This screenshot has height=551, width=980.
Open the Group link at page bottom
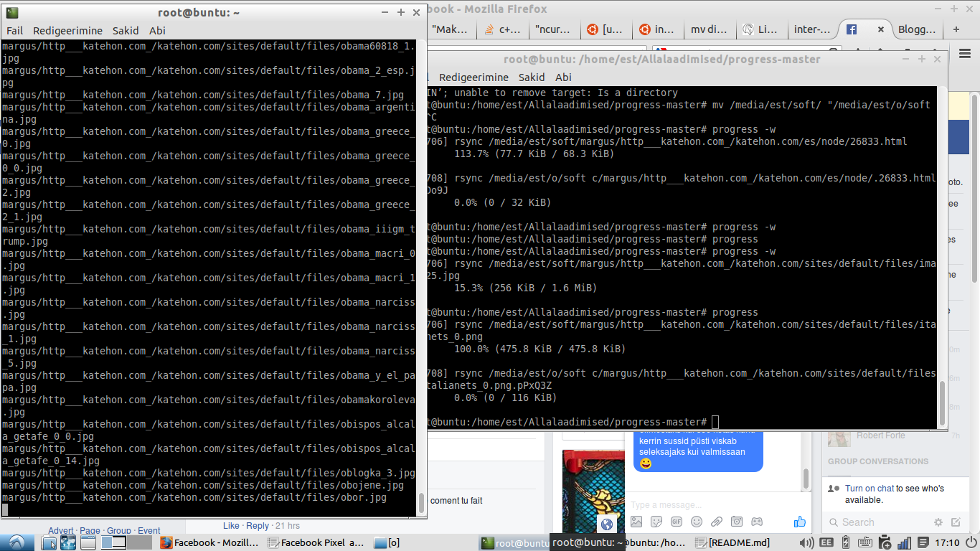point(119,531)
